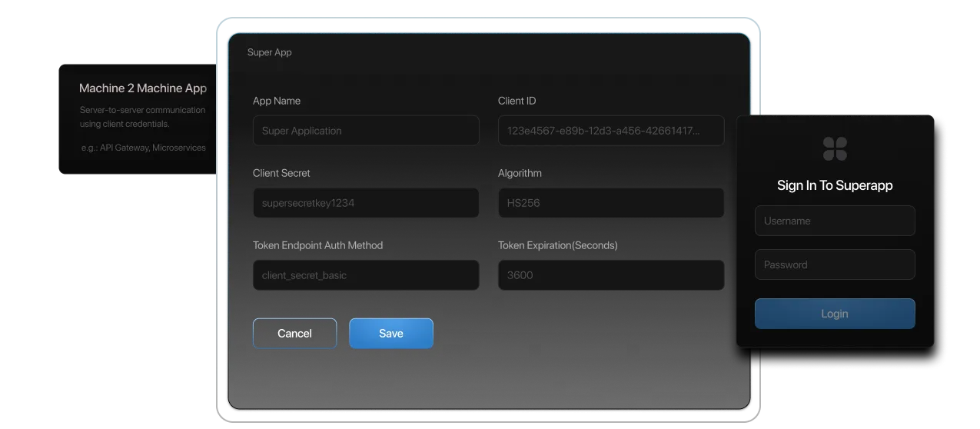Click the Token Expiration field showing 3600
This screenshot has height=429, width=980.
[610, 275]
